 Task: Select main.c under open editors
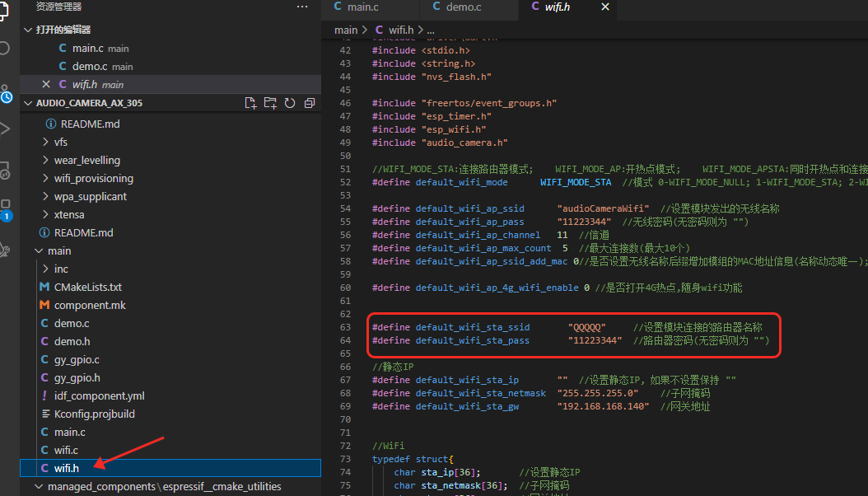[x=170, y=48]
